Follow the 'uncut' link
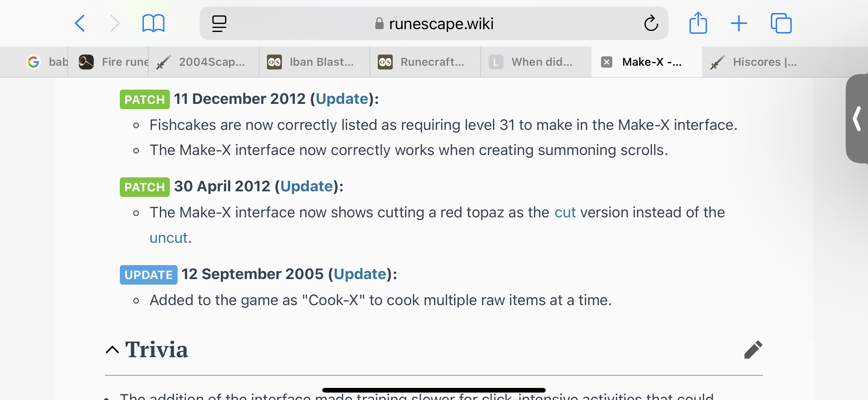 pos(168,238)
